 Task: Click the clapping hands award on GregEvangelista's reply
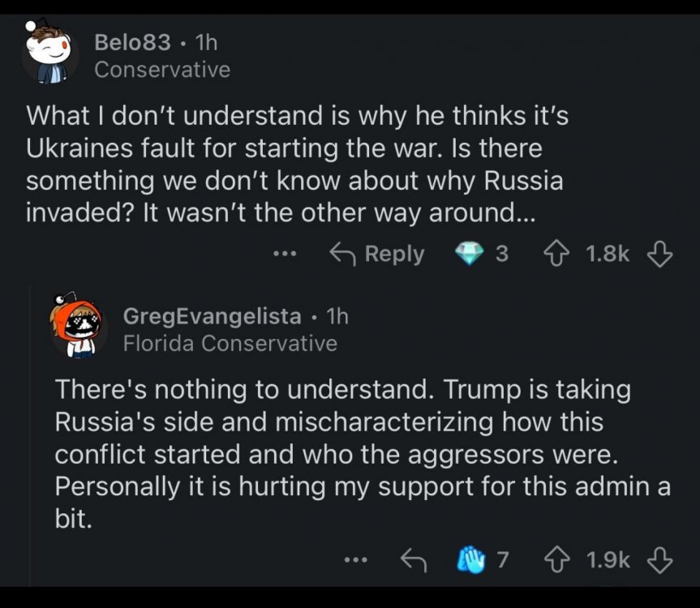click(472, 559)
